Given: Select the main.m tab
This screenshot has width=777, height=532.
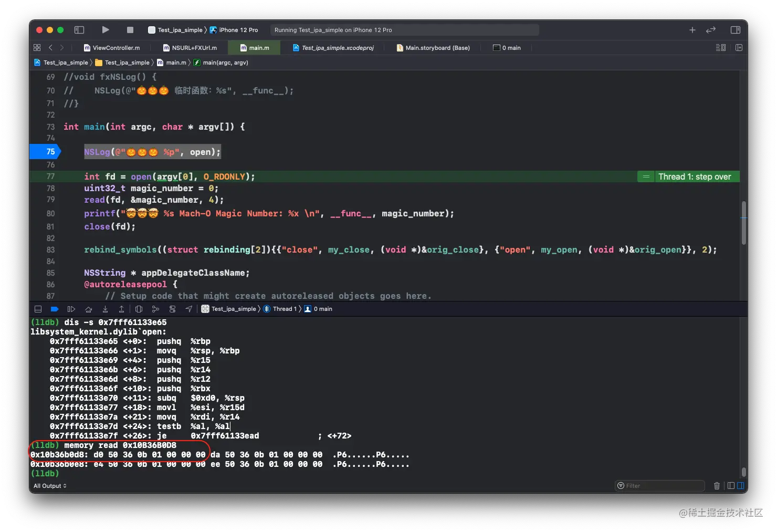Looking at the screenshot, I should click(255, 48).
